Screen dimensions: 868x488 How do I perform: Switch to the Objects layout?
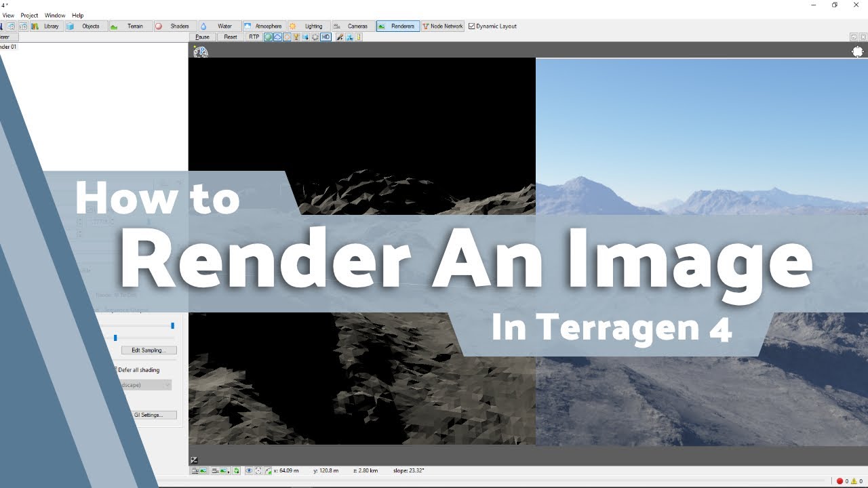point(86,26)
